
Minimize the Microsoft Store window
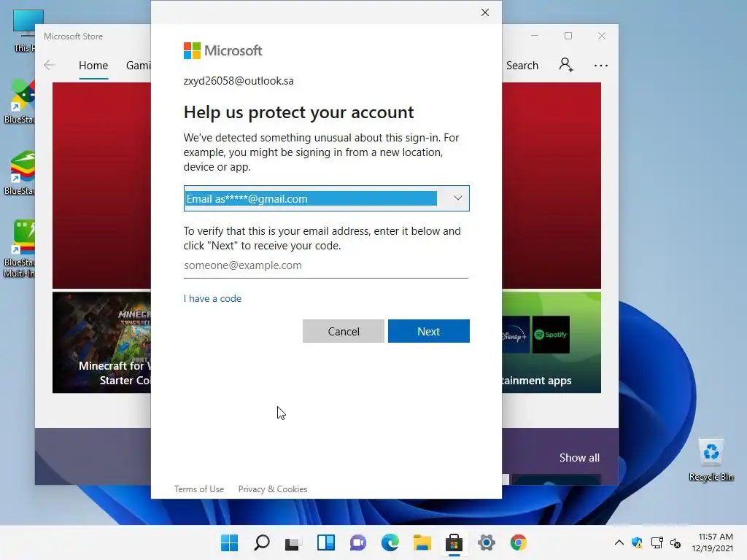tap(535, 36)
